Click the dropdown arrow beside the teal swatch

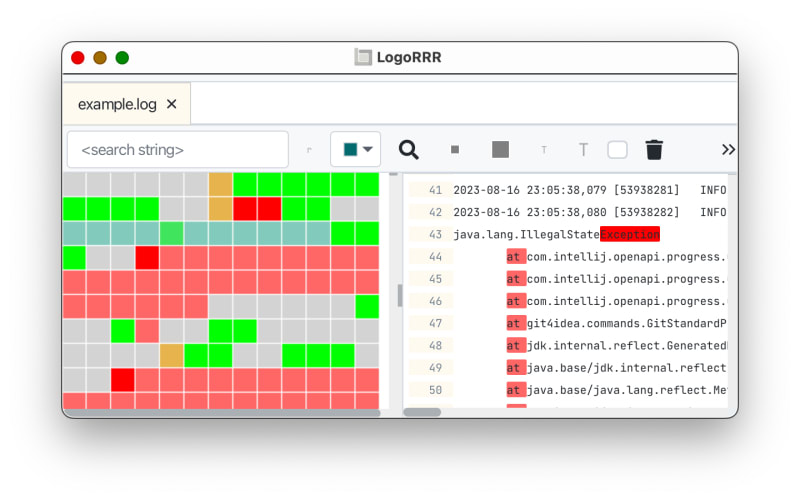pos(368,149)
